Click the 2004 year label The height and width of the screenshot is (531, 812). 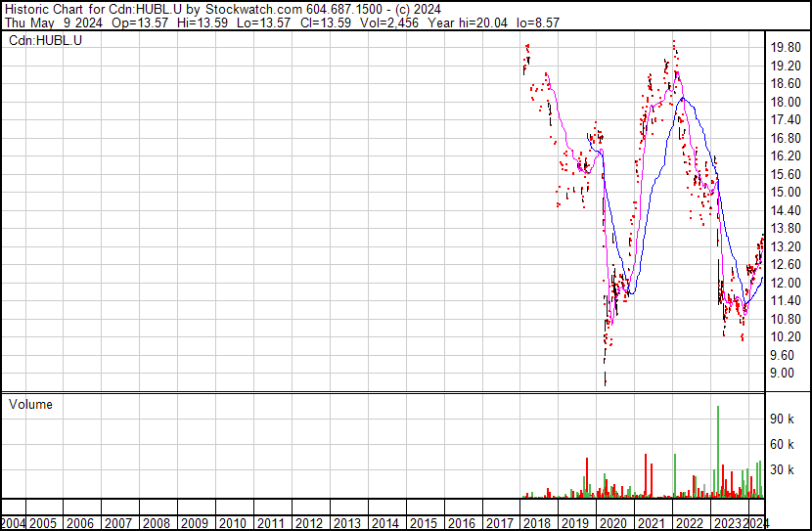click(16, 523)
